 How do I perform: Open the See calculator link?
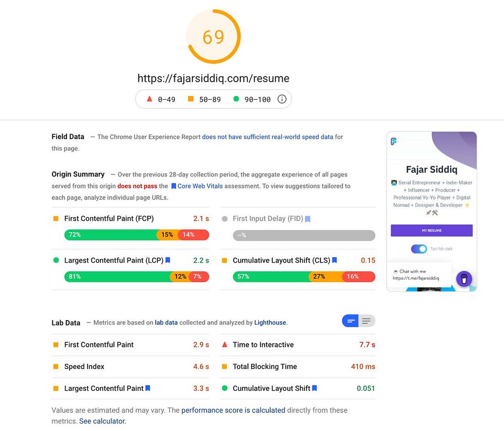click(102, 421)
